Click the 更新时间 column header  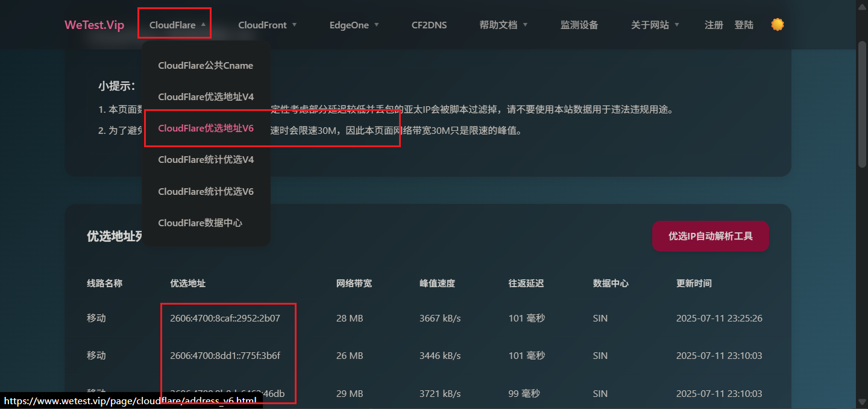(694, 283)
